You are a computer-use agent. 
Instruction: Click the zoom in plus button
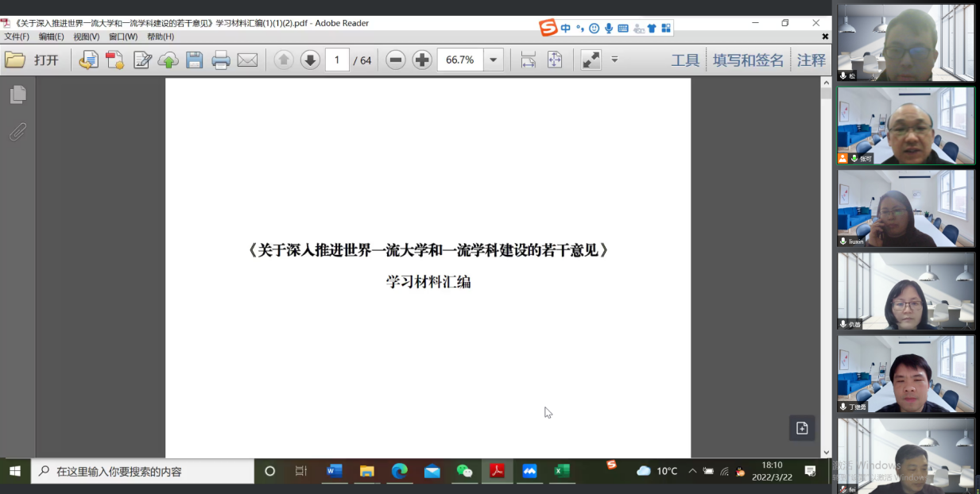coord(422,60)
